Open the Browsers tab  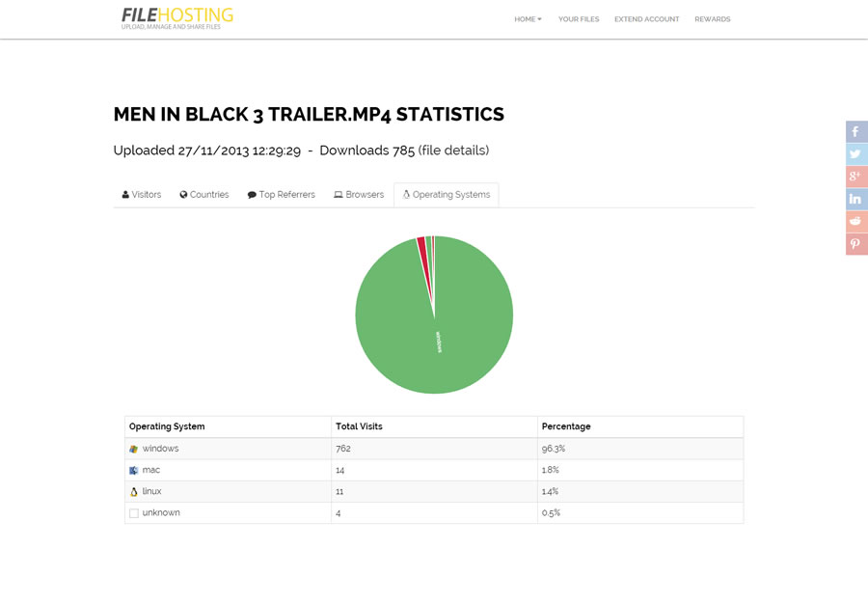click(x=359, y=195)
